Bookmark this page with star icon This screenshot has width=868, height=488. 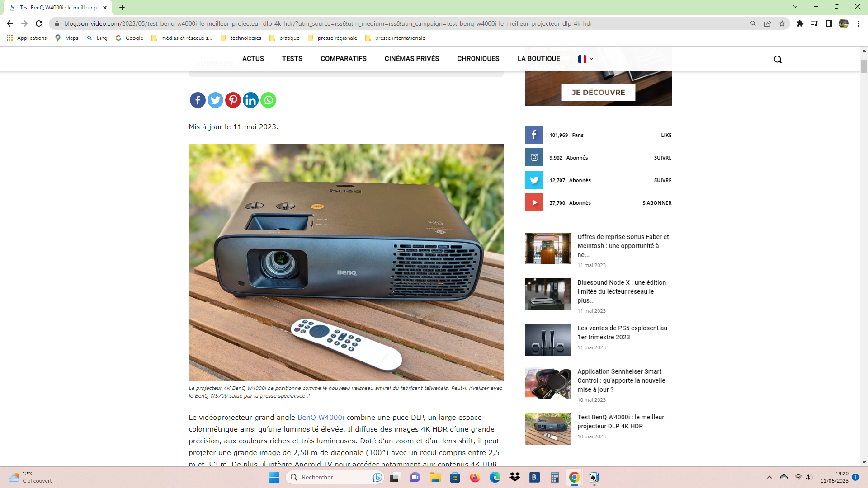(782, 23)
